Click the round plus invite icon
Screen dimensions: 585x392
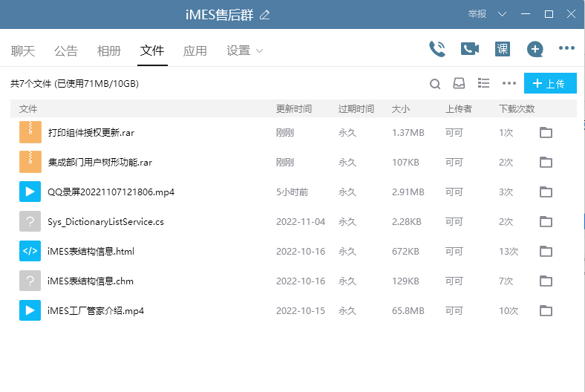[x=535, y=49]
